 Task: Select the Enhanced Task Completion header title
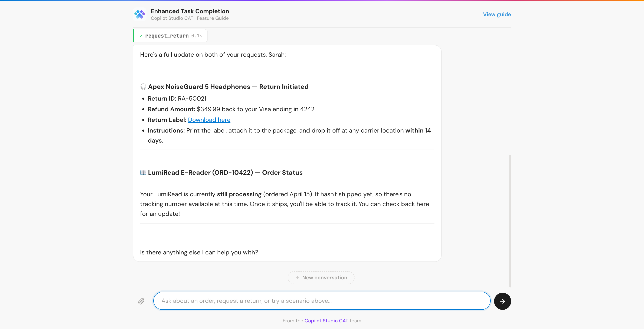190,11
